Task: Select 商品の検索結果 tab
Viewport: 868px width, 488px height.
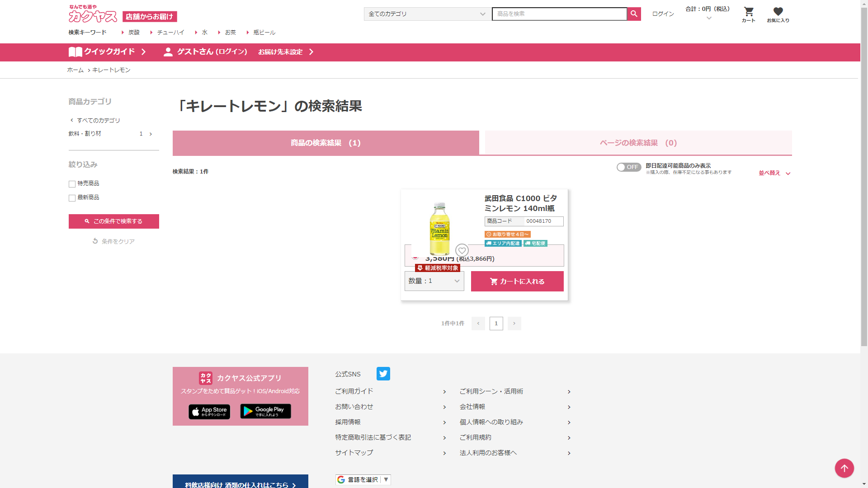Action: coord(325,143)
